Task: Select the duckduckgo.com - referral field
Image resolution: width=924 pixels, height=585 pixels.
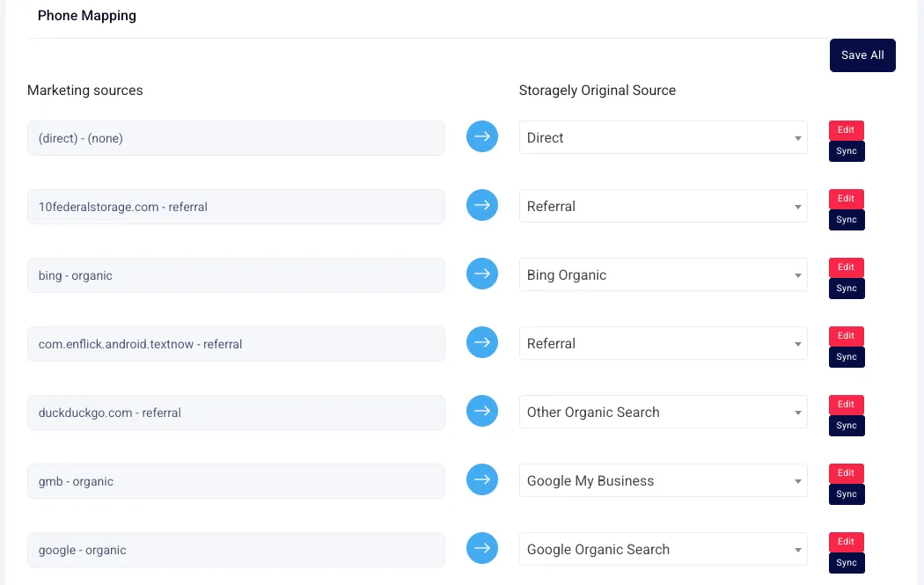Action: click(x=236, y=413)
